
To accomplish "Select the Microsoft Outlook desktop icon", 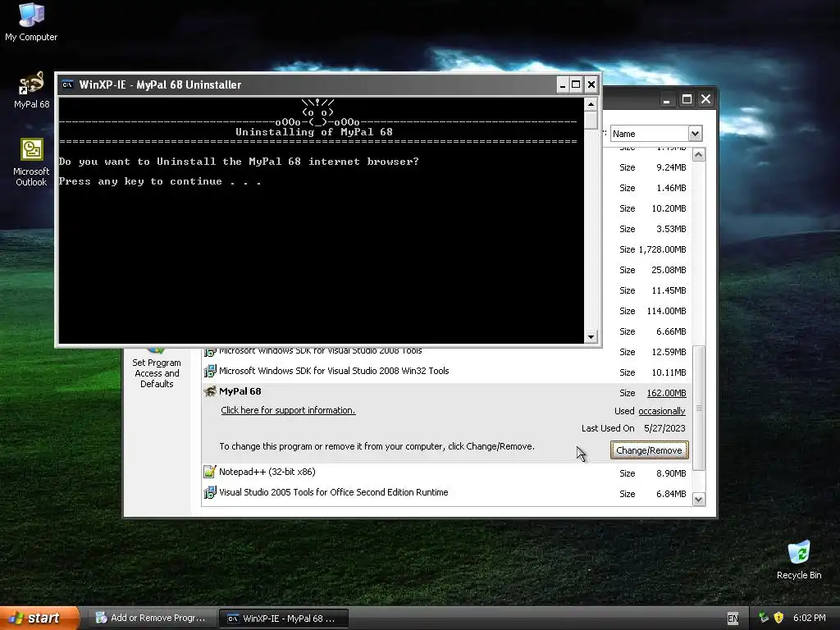I will coord(31,162).
